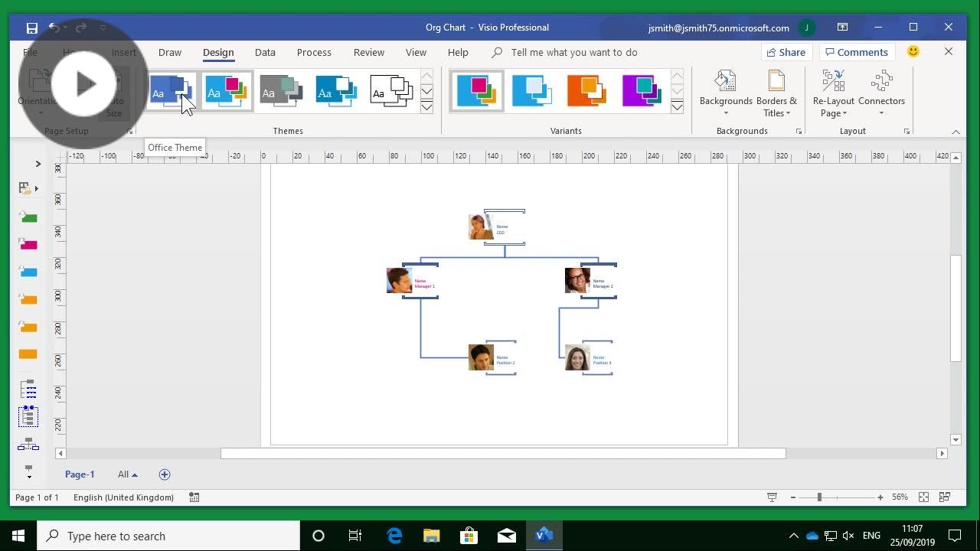This screenshot has width=980, height=551.
Task: Open the Draw tab
Action: [170, 53]
